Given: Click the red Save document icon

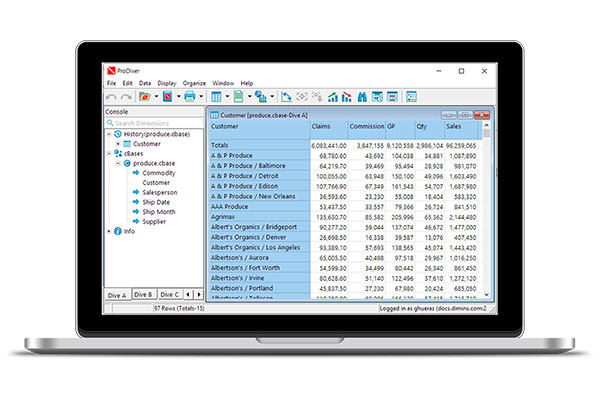Looking at the screenshot, I should point(167,96).
